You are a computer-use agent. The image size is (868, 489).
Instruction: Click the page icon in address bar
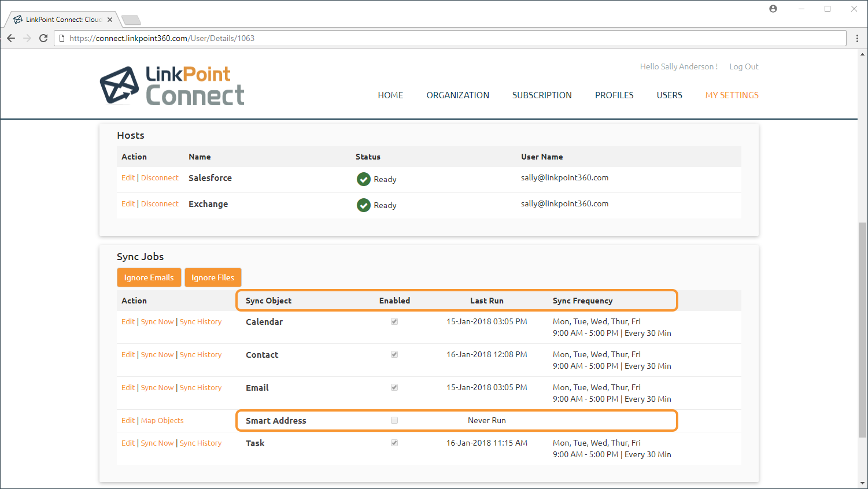pos(62,38)
